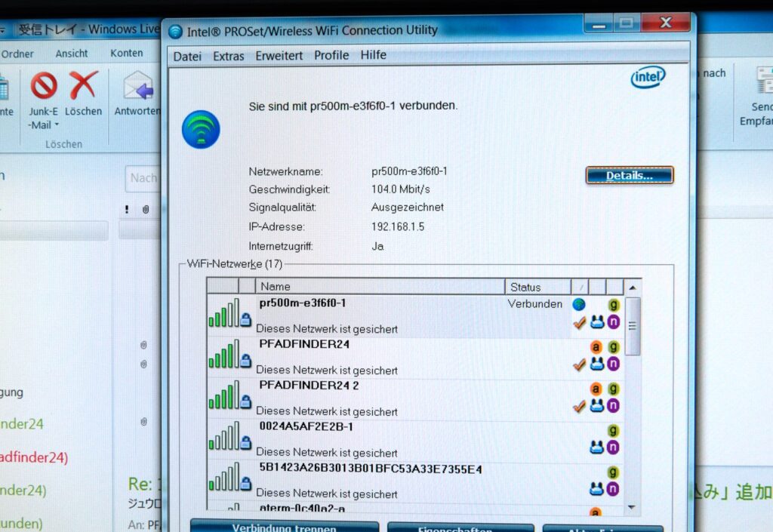Click the Verbindung trennen button
Viewport: 773px width, 532px height.
[284, 527]
